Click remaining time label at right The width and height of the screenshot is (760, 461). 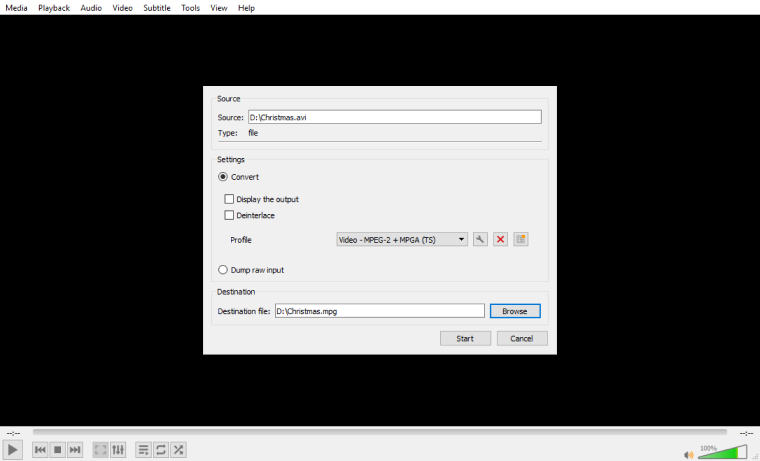coord(746,433)
